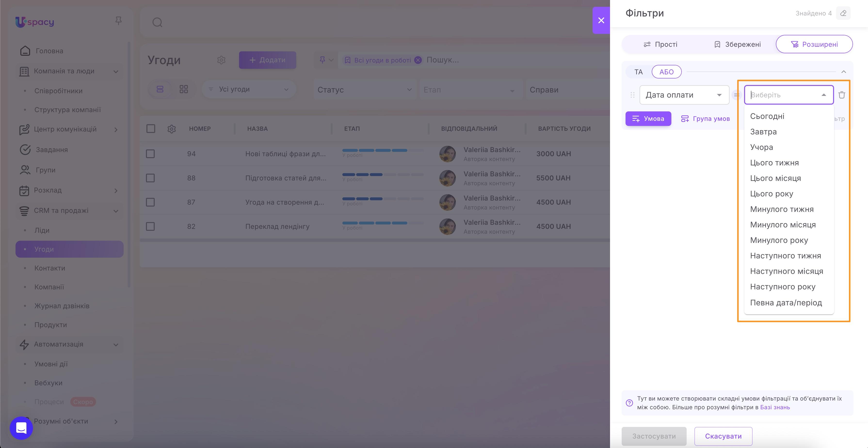Switch to the Прості filters tab
The image size is (868, 448).
tap(660, 44)
